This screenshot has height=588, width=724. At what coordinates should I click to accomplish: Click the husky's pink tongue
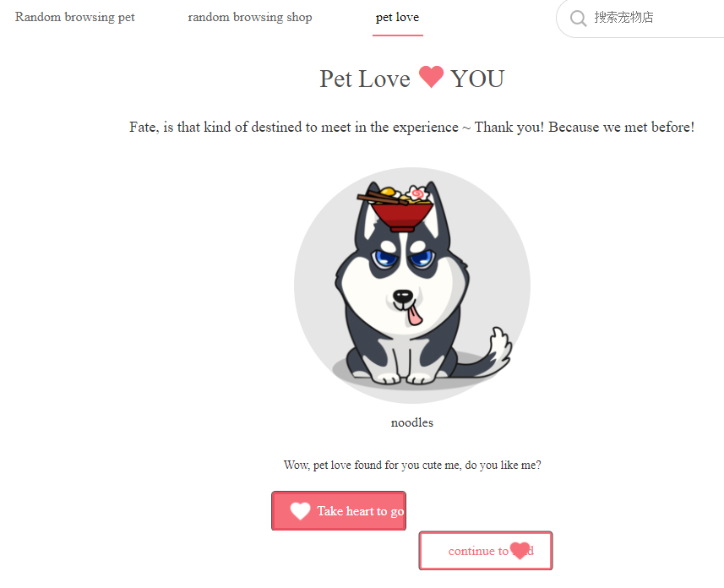pos(414,314)
